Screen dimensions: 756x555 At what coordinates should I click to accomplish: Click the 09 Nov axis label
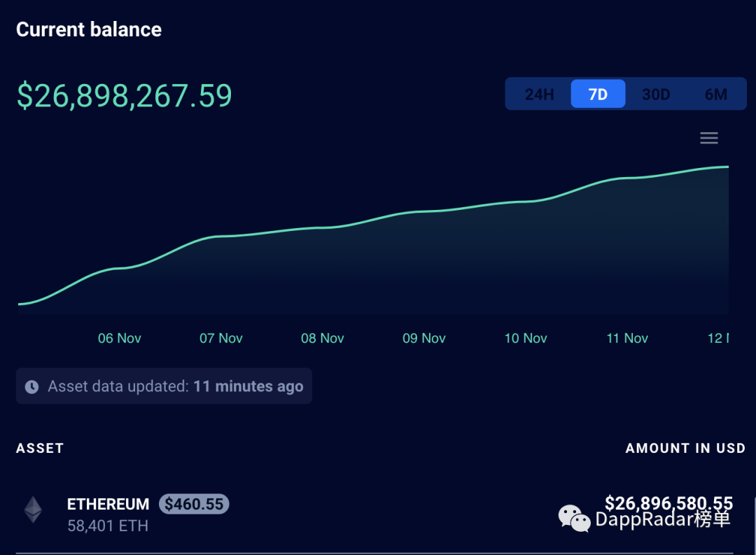tap(424, 339)
